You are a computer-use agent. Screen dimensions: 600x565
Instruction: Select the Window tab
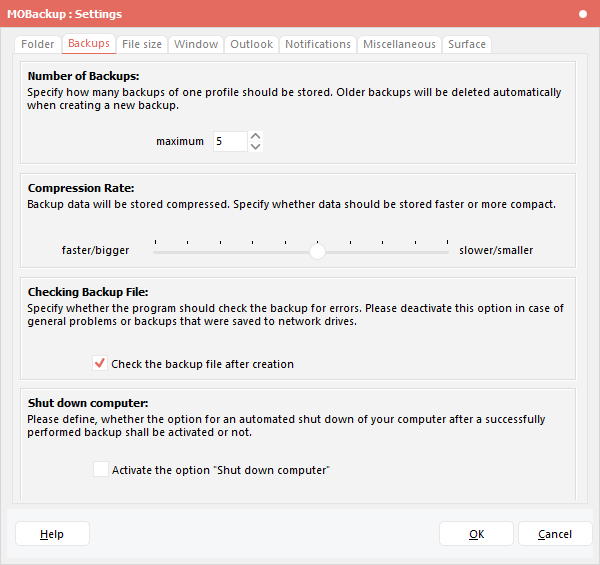click(196, 44)
